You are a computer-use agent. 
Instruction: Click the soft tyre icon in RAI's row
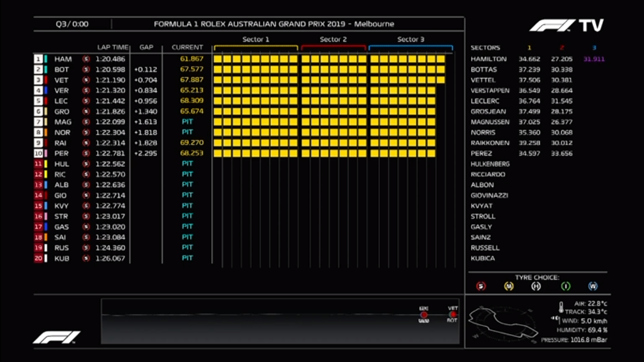(86, 143)
